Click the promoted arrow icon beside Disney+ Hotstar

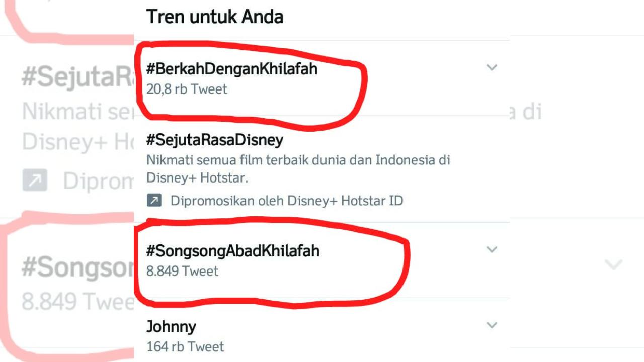[153, 200]
